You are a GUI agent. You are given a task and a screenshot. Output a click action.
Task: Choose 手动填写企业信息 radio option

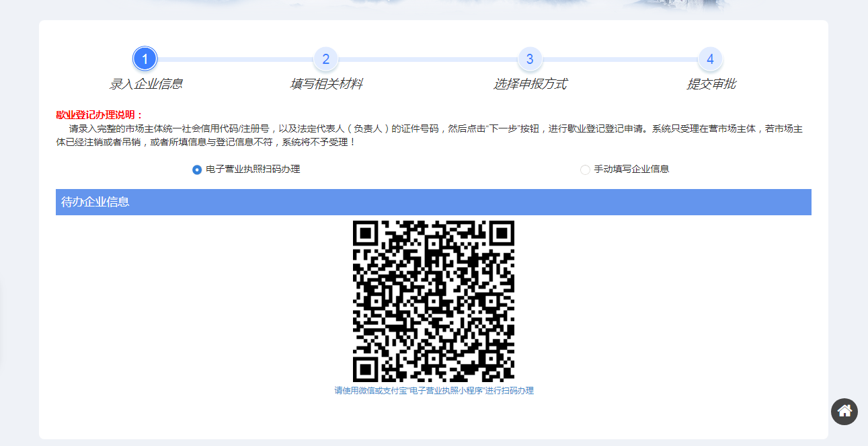[x=585, y=170]
